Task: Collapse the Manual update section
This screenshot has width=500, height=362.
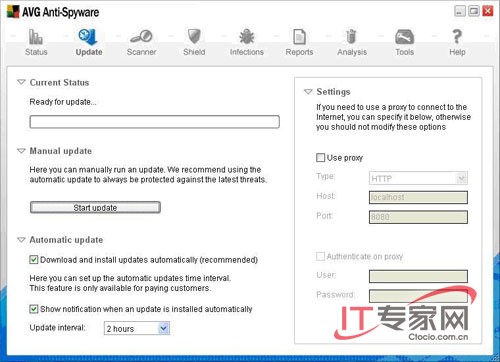Action: click(x=21, y=151)
